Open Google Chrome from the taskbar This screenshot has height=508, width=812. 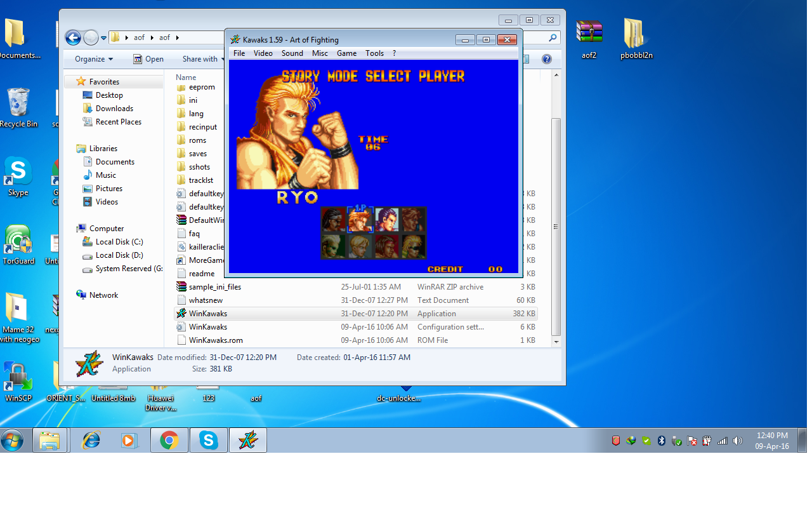[x=169, y=440]
